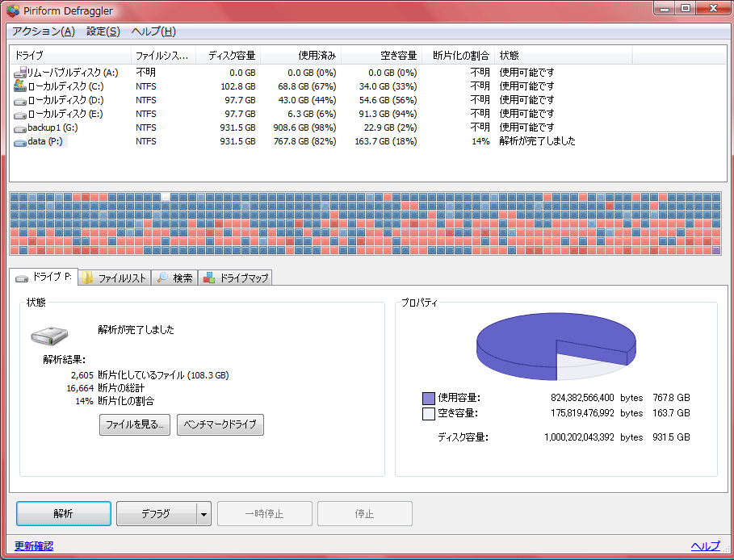Click the 使用容量 purple color swatch

pos(429,398)
